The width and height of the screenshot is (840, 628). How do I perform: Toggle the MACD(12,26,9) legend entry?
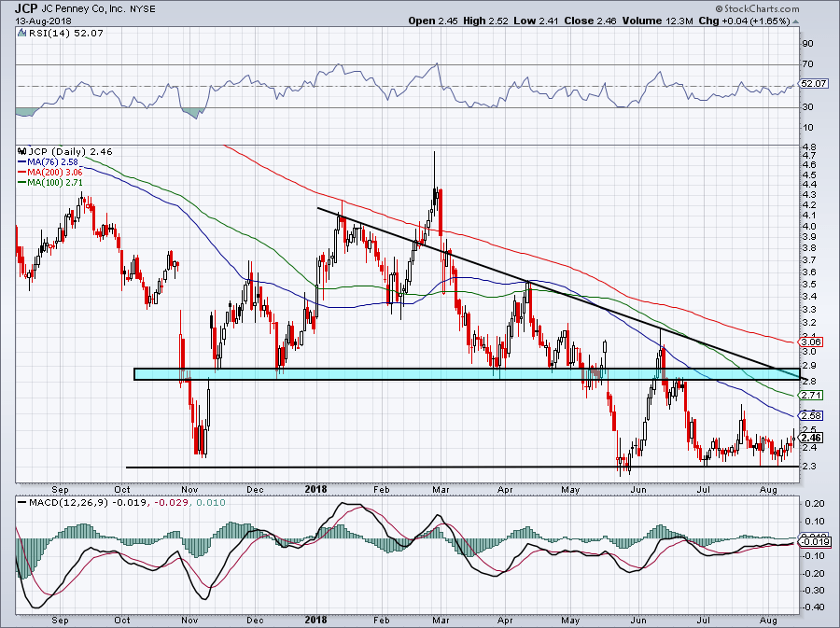pos(67,503)
